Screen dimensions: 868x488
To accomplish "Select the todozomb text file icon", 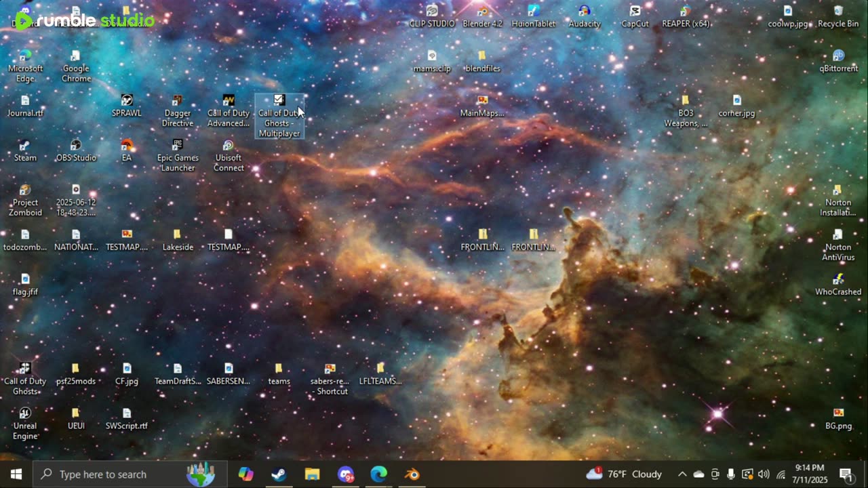I will click(25, 240).
